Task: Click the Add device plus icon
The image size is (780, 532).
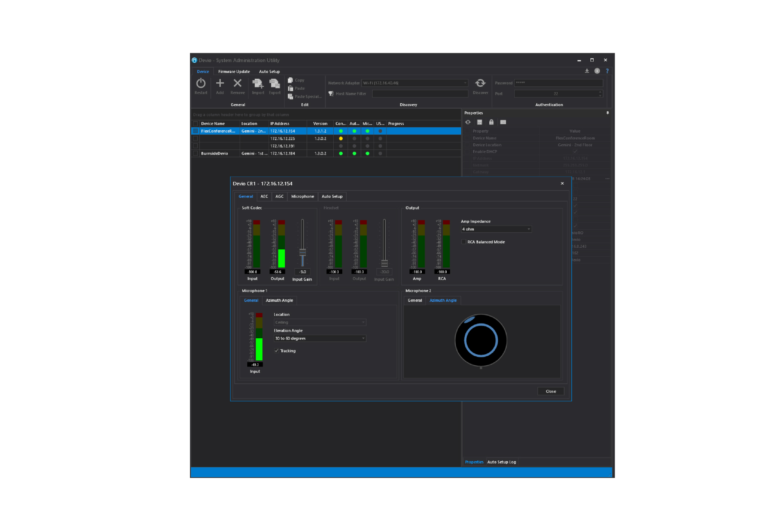Action: pyautogui.click(x=220, y=83)
